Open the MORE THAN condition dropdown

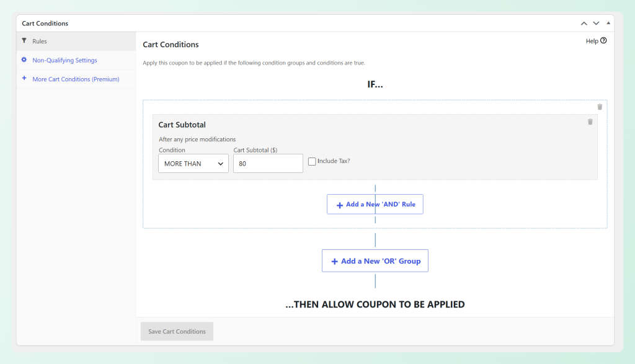(x=193, y=164)
